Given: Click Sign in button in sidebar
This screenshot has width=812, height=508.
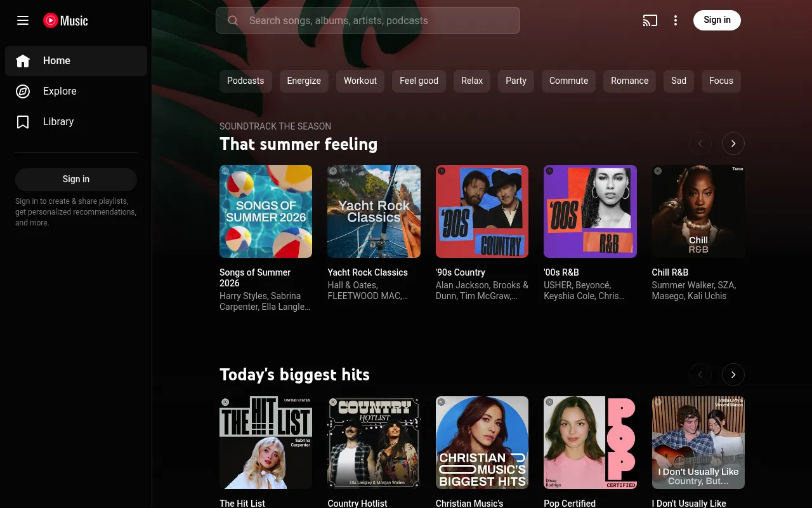Looking at the screenshot, I should click(76, 180).
